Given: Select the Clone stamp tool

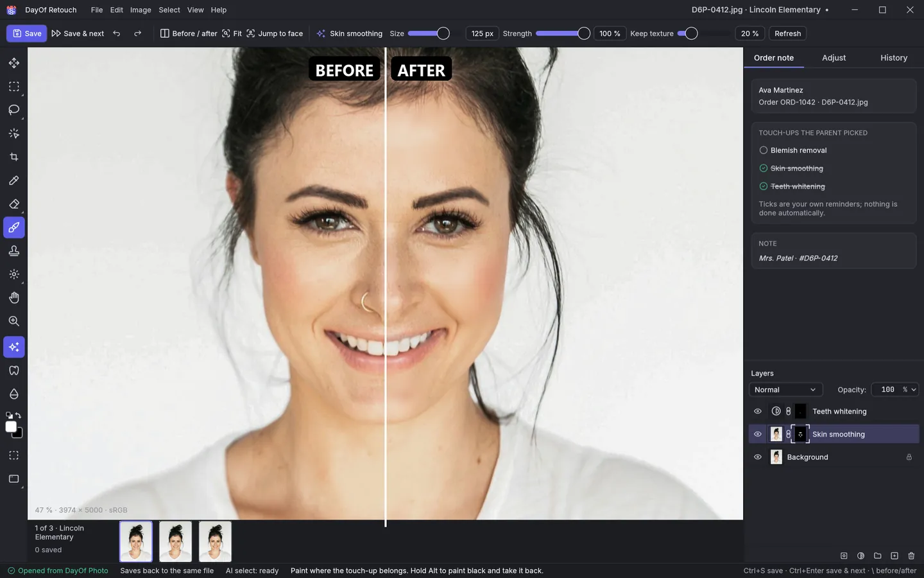Looking at the screenshot, I should (14, 251).
